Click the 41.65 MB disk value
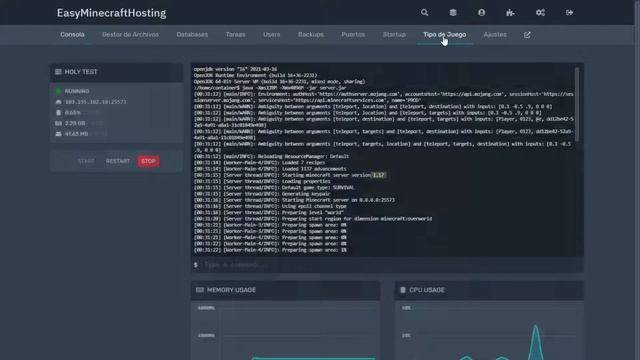Image resolution: width=640 pixels, height=360 pixels. 76,134
